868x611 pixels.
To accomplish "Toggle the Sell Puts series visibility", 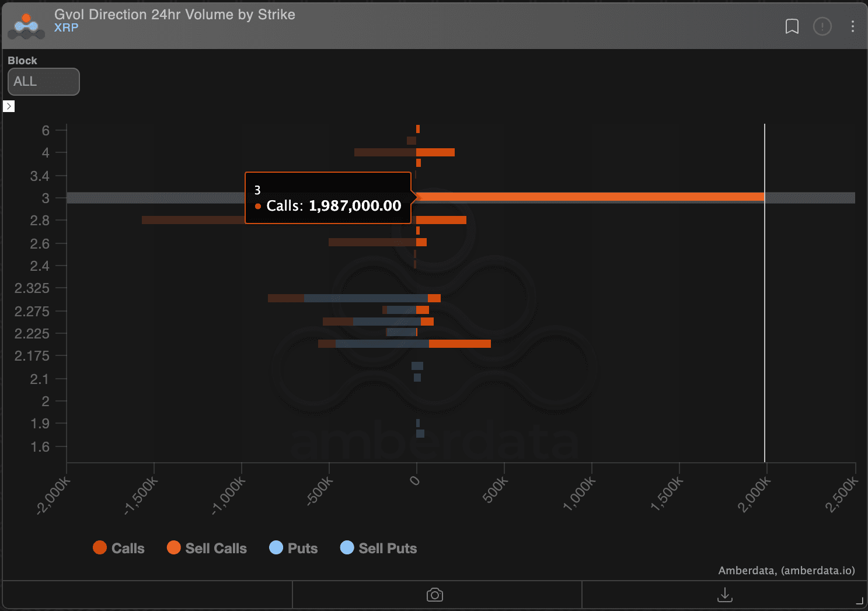I will [x=347, y=548].
